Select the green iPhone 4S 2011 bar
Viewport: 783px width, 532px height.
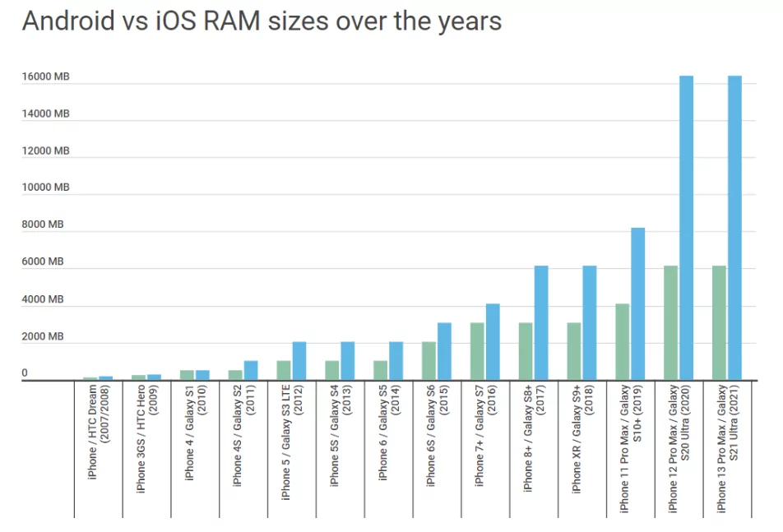tap(234, 375)
